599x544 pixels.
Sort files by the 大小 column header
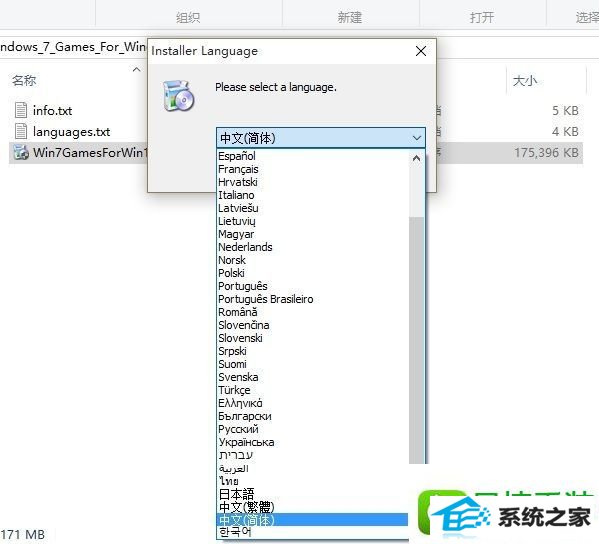[x=525, y=81]
